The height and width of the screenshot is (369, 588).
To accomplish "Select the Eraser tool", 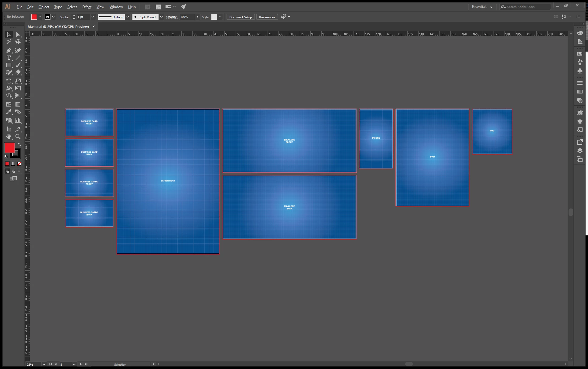I will click(18, 72).
